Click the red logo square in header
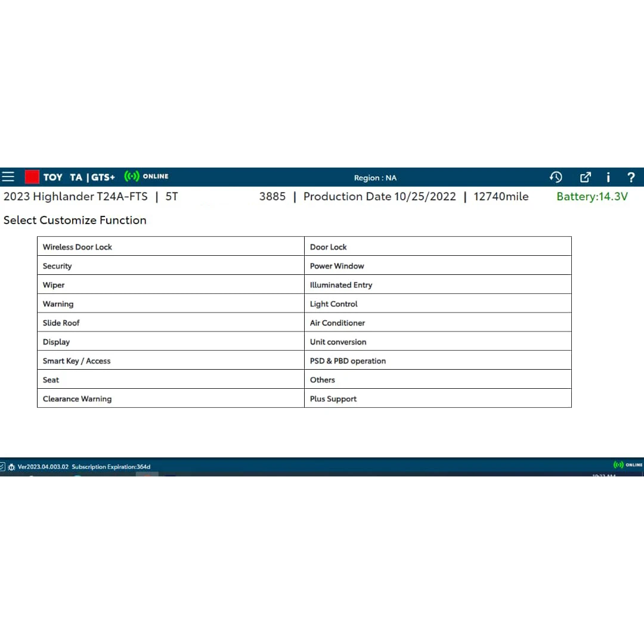The image size is (644, 644). [32, 177]
